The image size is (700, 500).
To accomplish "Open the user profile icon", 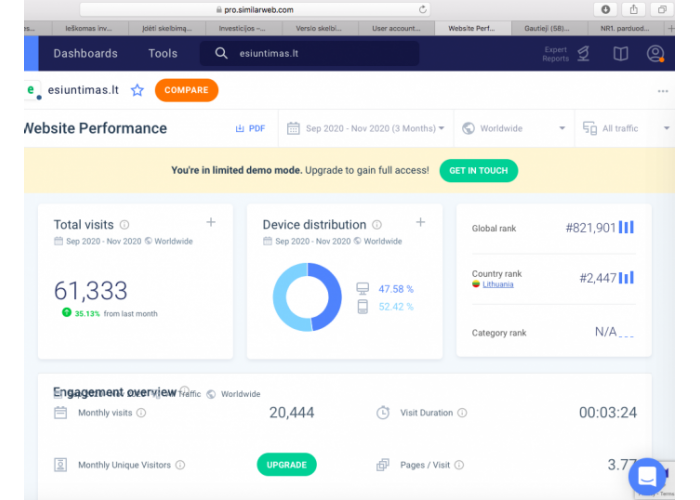I will click(x=655, y=54).
